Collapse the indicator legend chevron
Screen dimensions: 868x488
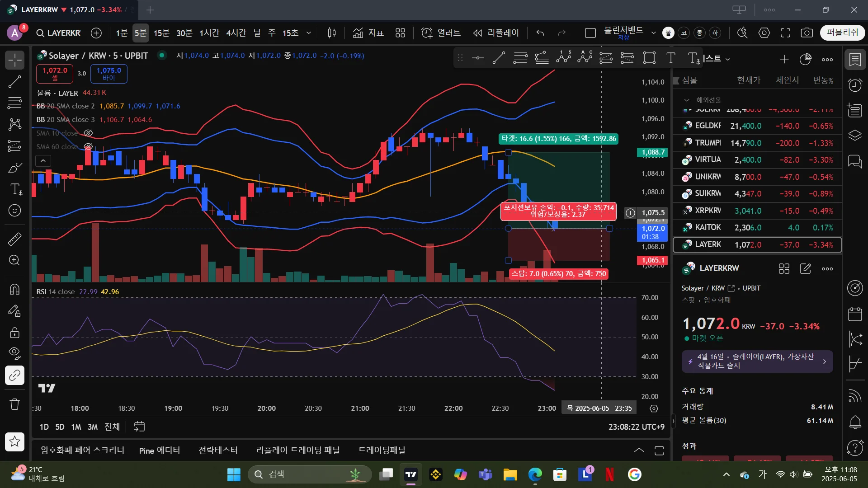click(43, 161)
